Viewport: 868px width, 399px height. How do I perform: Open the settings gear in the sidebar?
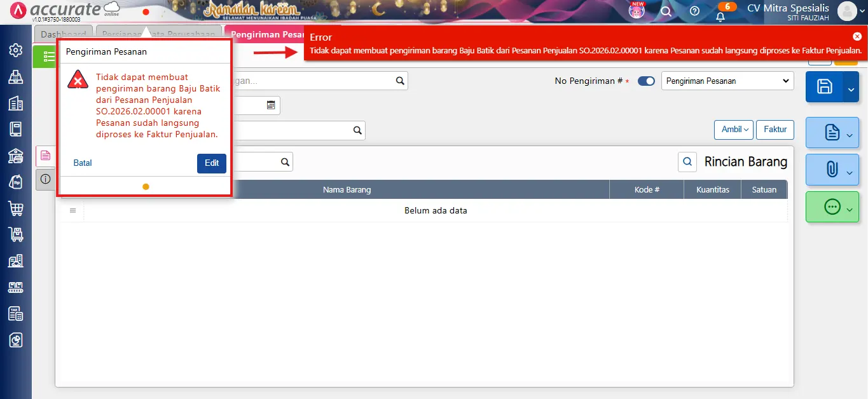point(16,50)
